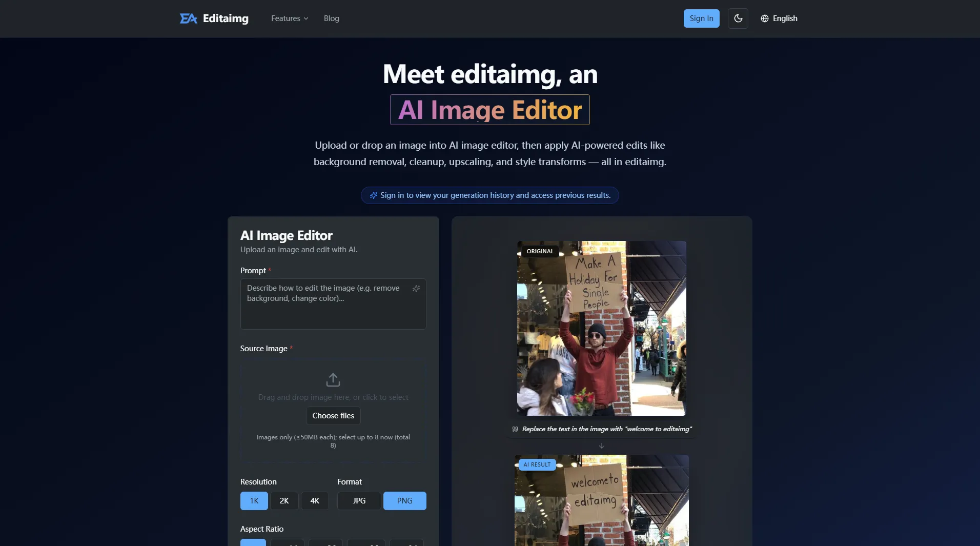
Task: Choose JPG format
Action: click(359, 501)
